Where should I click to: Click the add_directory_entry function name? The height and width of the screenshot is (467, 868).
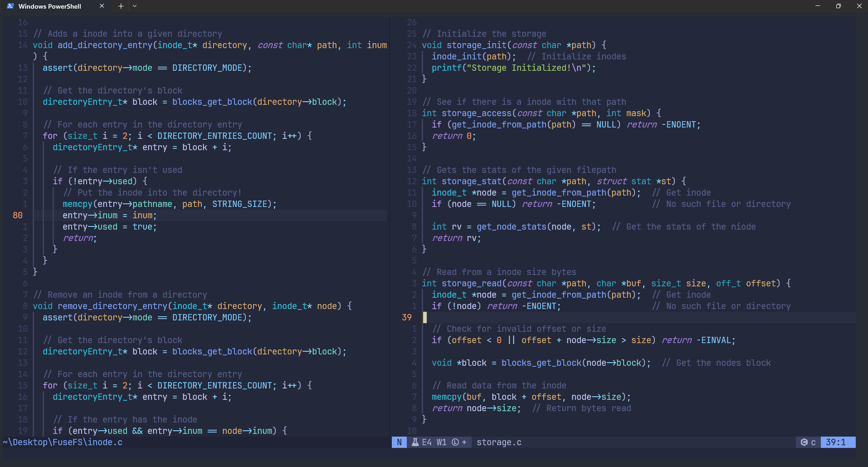[x=105, y=45]
